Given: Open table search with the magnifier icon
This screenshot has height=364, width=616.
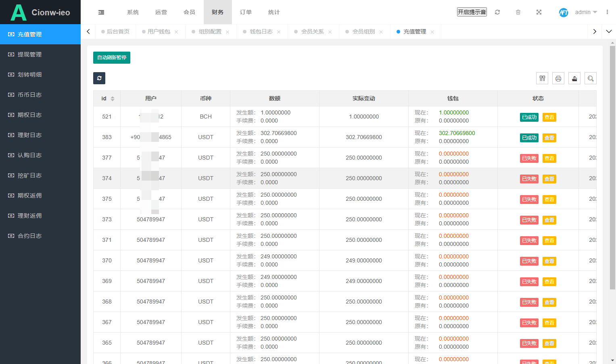Looking at the screenshot, I should [591, 78].
